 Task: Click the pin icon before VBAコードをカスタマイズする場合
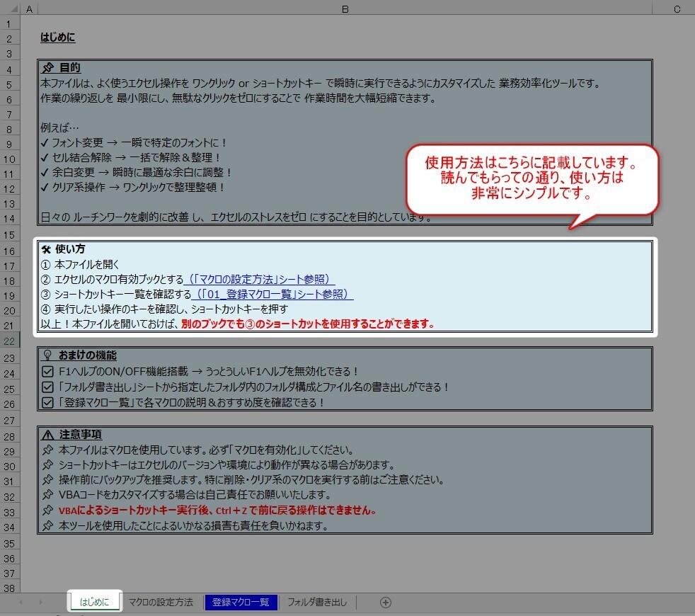[x=47, y=494]
